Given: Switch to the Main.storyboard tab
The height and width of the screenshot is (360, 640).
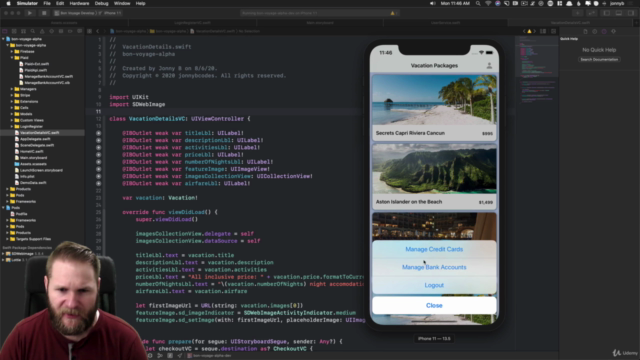Looking at the screenshot, I should [320, 23].
